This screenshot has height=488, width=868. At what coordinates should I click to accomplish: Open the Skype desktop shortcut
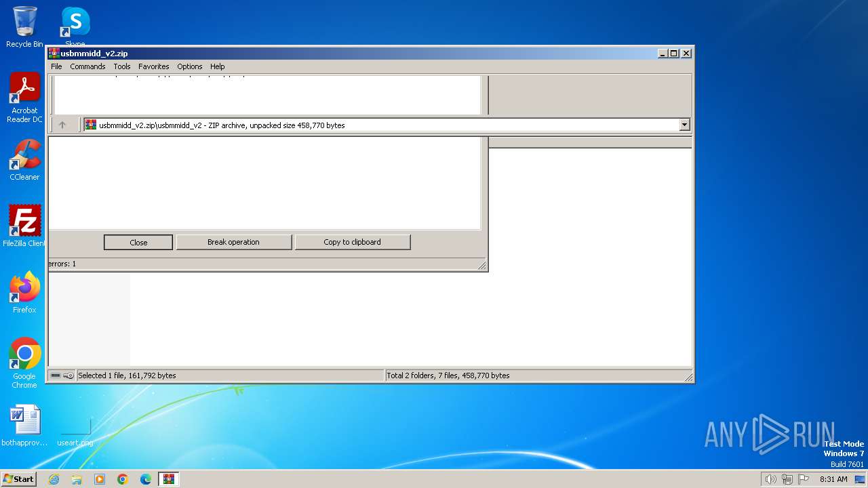(x=75, y=26)
